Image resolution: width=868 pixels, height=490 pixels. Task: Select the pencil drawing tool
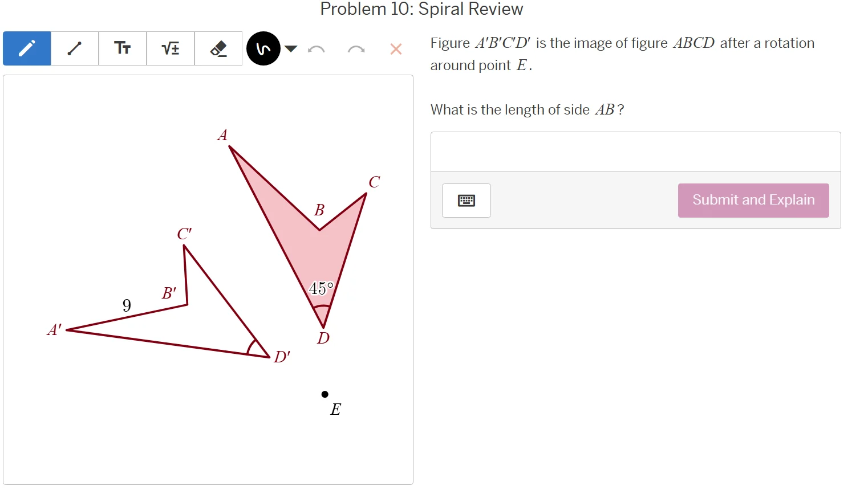(26, 48)
